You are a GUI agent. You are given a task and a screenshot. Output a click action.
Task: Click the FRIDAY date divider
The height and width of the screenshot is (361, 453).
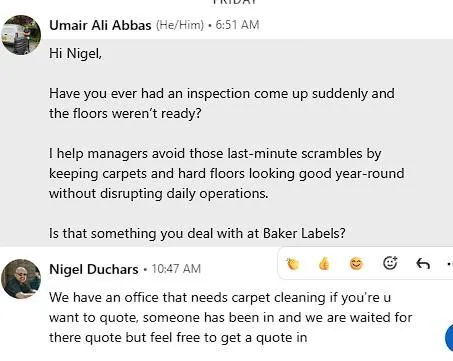click(x=235, y=2)
